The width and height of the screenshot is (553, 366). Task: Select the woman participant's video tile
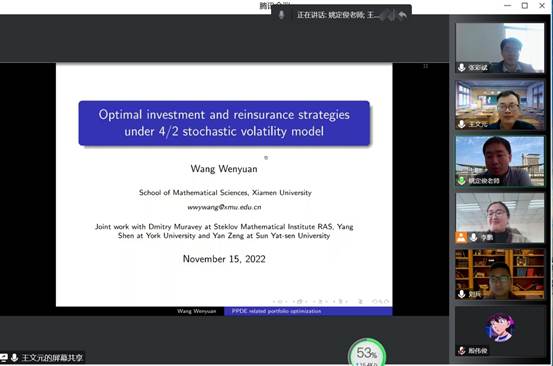pos(500,218)
